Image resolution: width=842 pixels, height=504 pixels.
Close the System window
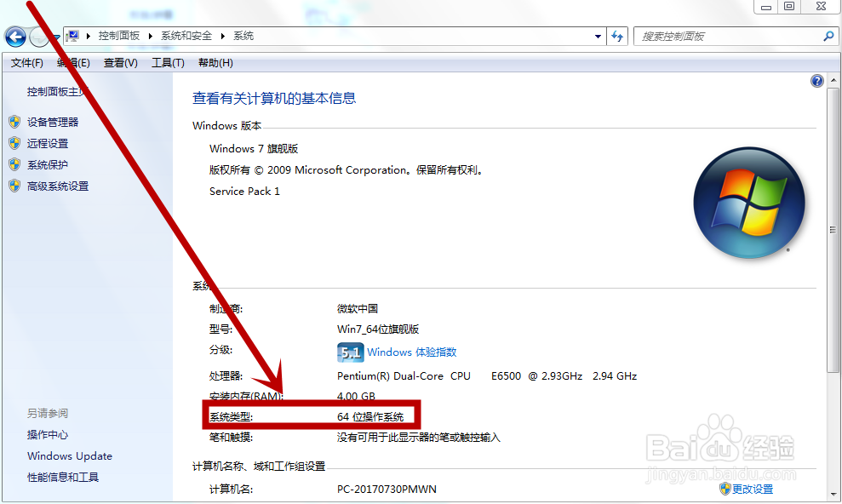[821, 7]
